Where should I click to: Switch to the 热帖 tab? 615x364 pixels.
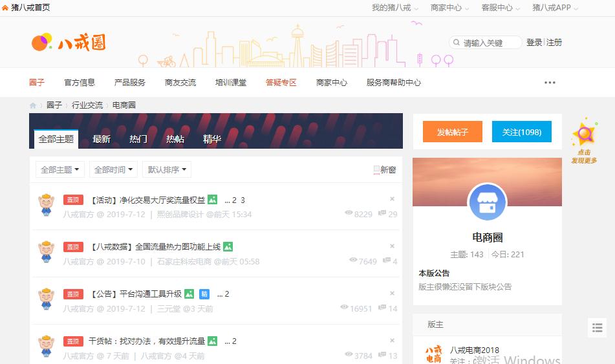pos(175,139)
